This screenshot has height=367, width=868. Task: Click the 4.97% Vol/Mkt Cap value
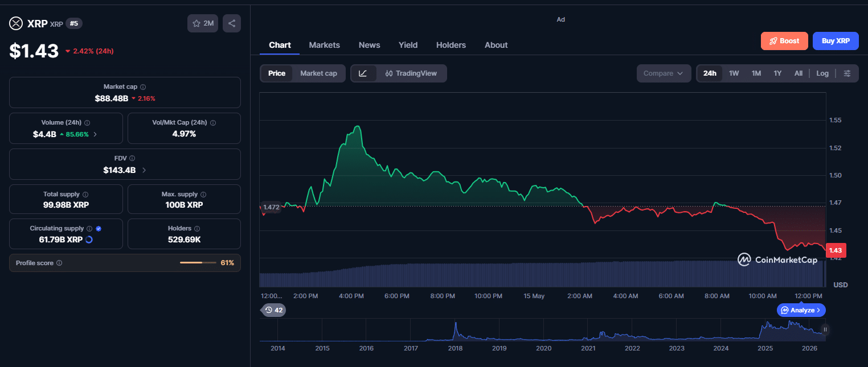[x=184, y=134]
